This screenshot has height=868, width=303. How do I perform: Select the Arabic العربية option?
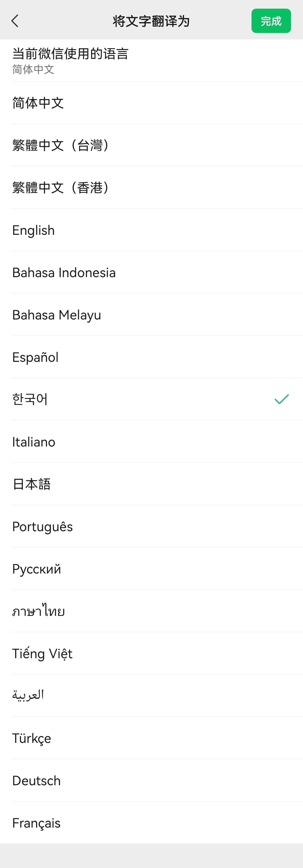pos(28,695)
